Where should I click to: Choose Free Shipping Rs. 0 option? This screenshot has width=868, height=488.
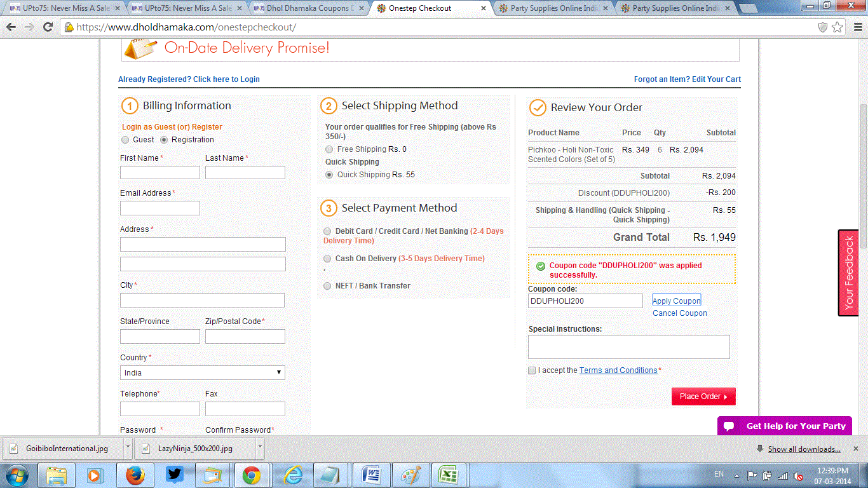coord(329,149)
